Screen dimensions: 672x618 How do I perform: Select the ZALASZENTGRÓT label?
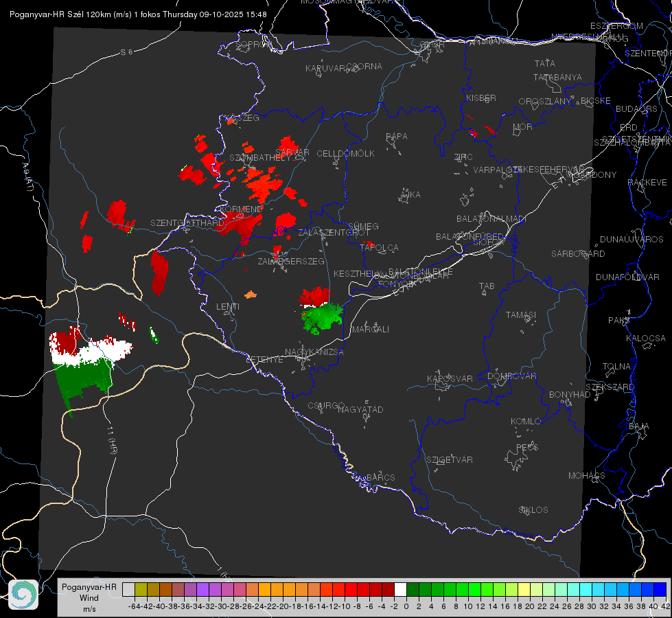[x=334, y=233]
